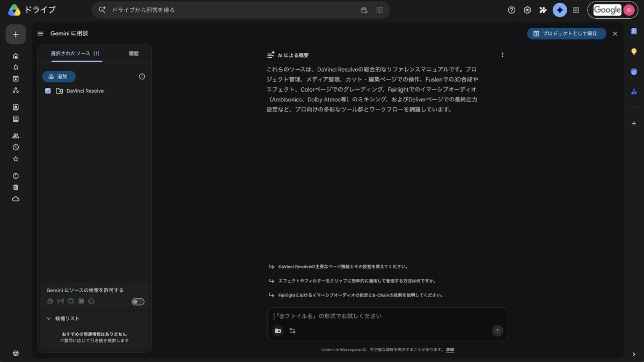Open Contacts in the side panel
Screen dimensions: 644x362
pos(634,91)
